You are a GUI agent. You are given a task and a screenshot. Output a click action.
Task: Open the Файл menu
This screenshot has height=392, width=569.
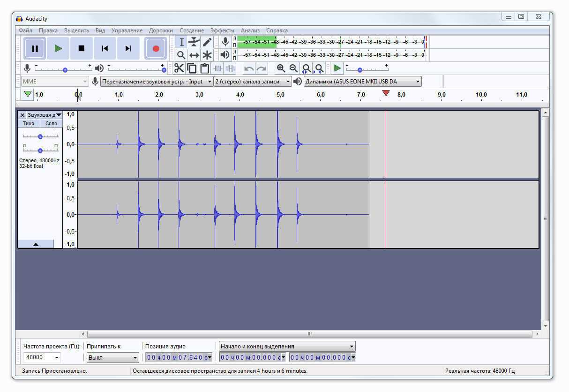click(x=25, y=30)
